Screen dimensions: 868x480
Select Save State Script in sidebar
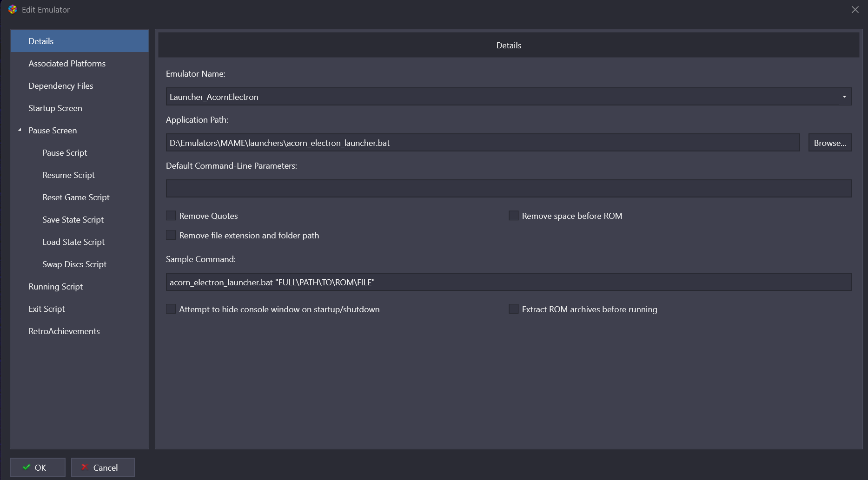[73, 220]
